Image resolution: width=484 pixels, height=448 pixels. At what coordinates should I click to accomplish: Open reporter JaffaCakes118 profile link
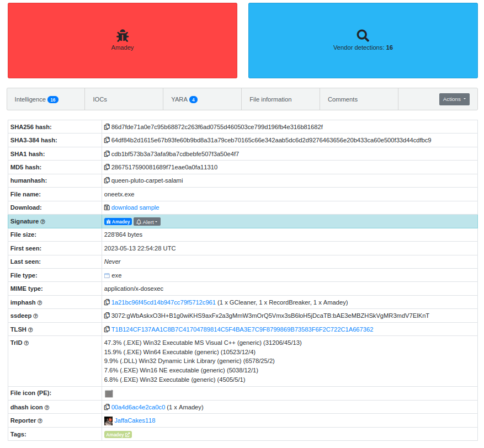click(135, 420)
